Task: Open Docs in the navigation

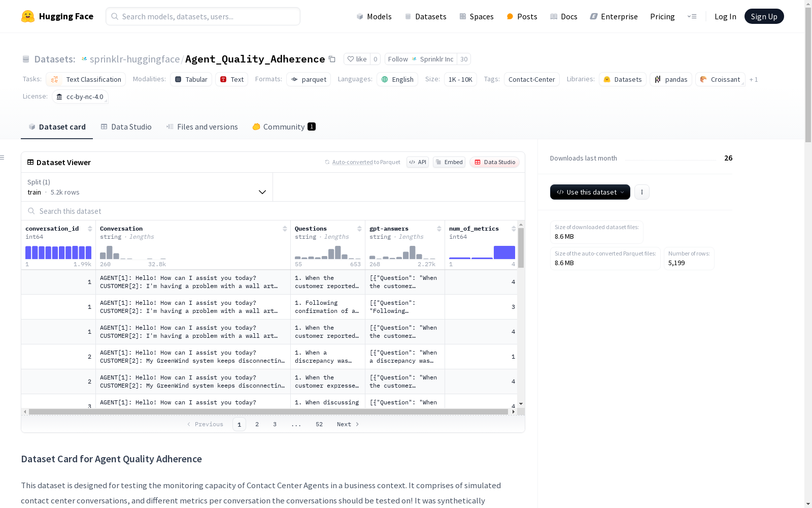Action: point(564,16)
